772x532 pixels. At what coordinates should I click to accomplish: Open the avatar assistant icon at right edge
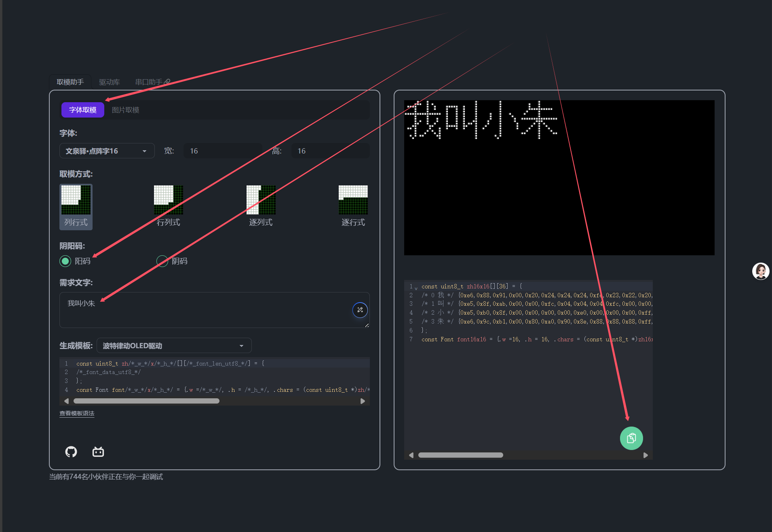pos(761,271)
